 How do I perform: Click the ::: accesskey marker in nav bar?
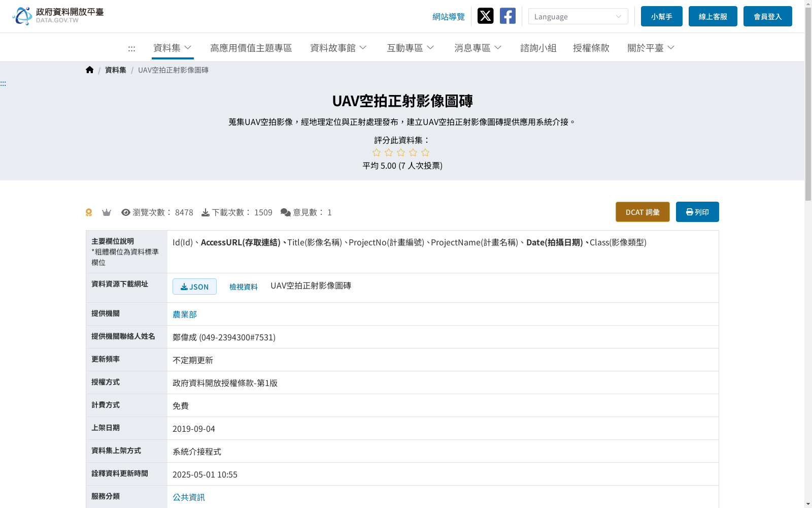131,48
